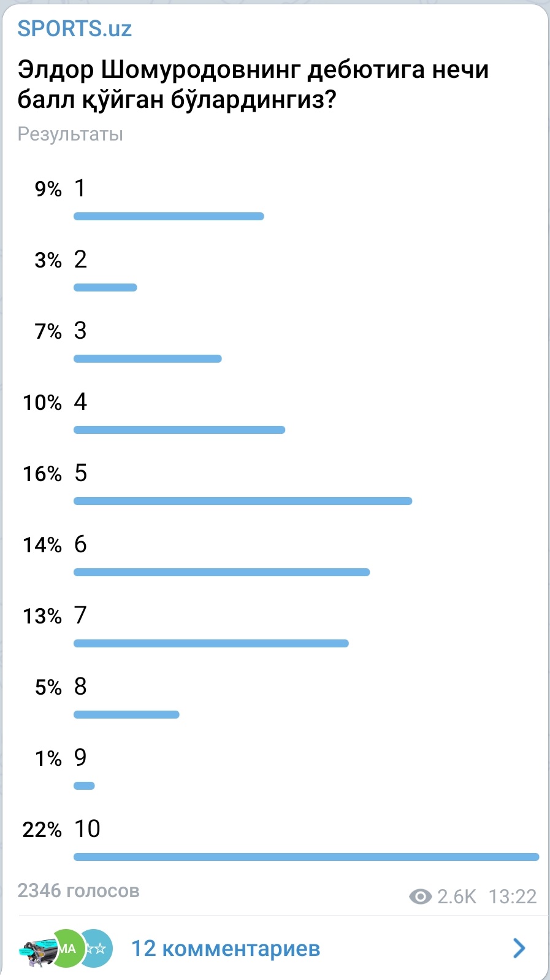Click the green MA commenter avatar
Screen dimensions: 550x980
click(x=69, y=949)
